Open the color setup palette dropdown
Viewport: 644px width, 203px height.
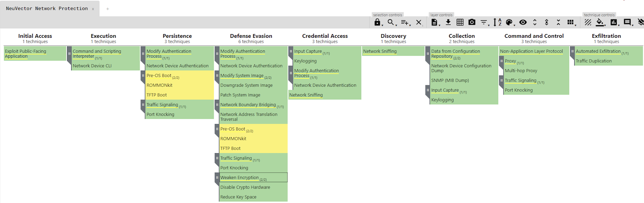click(509, 22)
